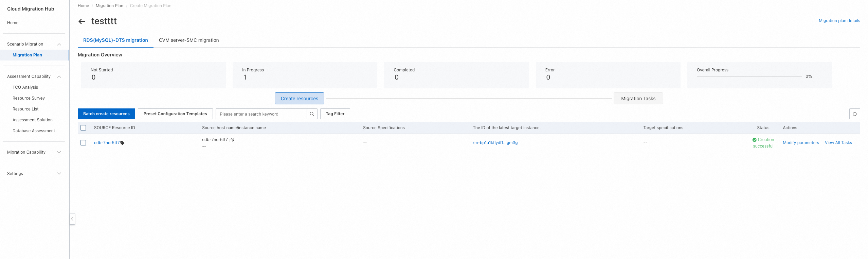868x259 pixels.
Task: Open the Migration plan details link
Action: (839, 21)
